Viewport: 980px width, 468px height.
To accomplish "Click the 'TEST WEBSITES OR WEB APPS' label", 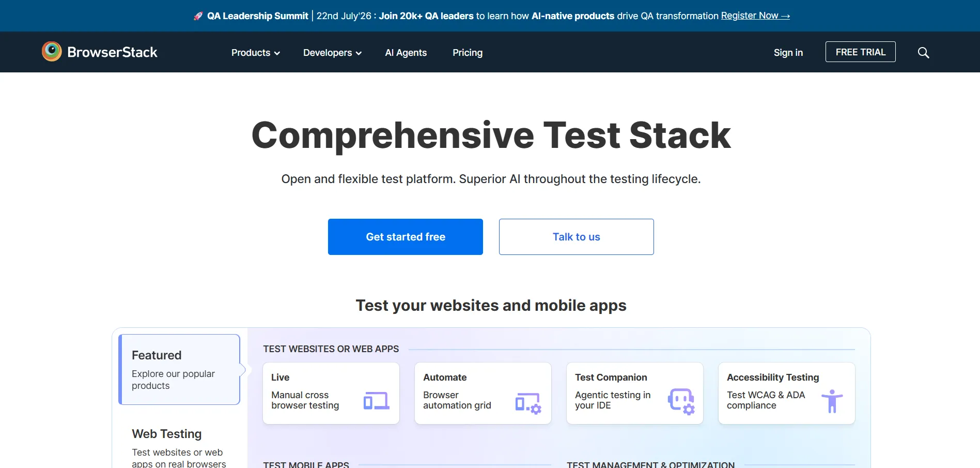I will coord(331,349).
